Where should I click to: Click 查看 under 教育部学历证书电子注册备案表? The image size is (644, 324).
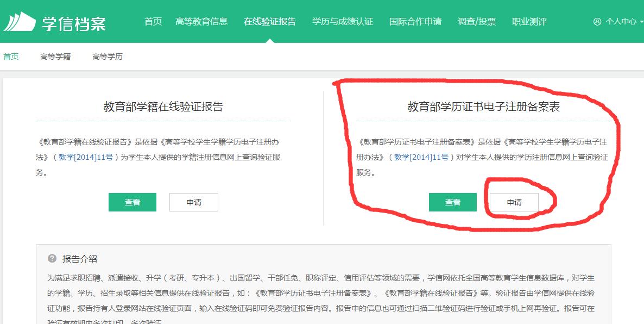point(453,202)
